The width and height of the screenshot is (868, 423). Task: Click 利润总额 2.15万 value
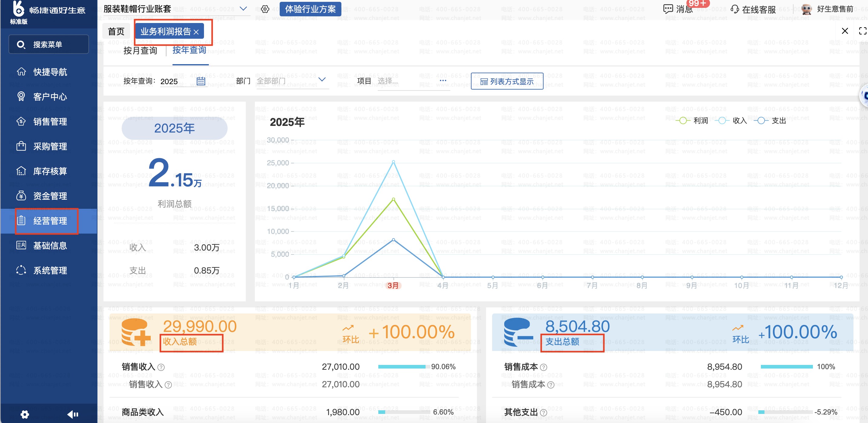[x=175, y=173]
